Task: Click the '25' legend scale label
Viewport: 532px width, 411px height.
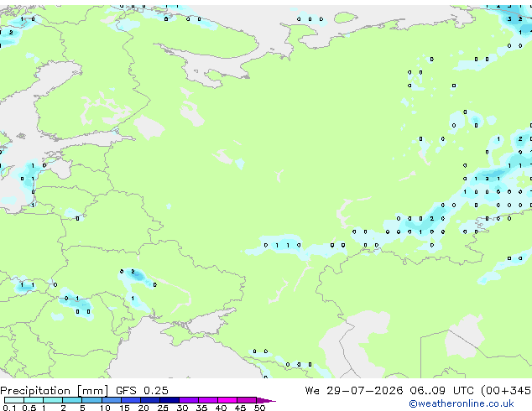Action: click(x=163, y=408)
